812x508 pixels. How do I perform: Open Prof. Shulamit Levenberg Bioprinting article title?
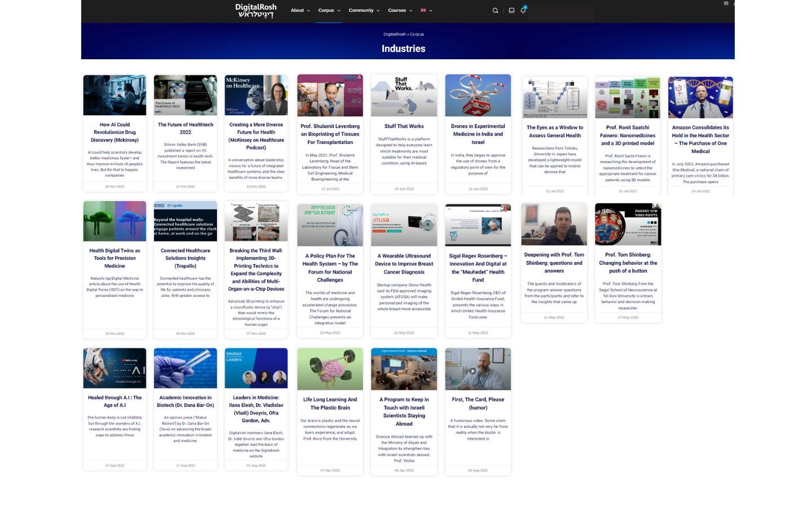click(x=330, y=134)
